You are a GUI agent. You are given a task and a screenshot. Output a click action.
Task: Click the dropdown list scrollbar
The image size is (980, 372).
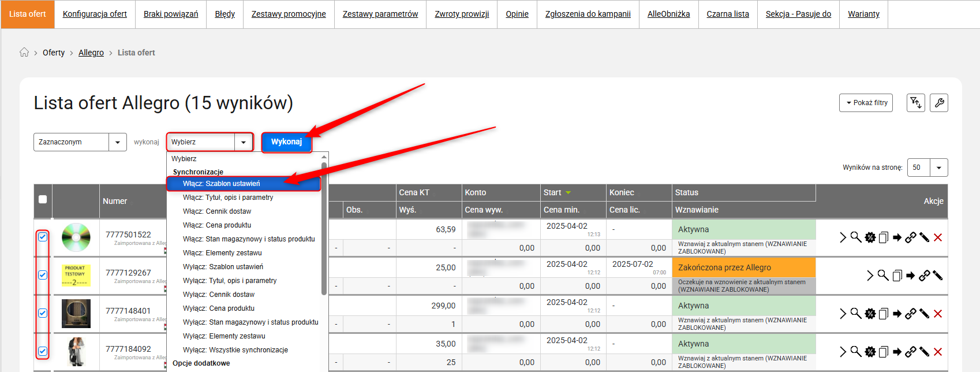click(x=324, y=228)
